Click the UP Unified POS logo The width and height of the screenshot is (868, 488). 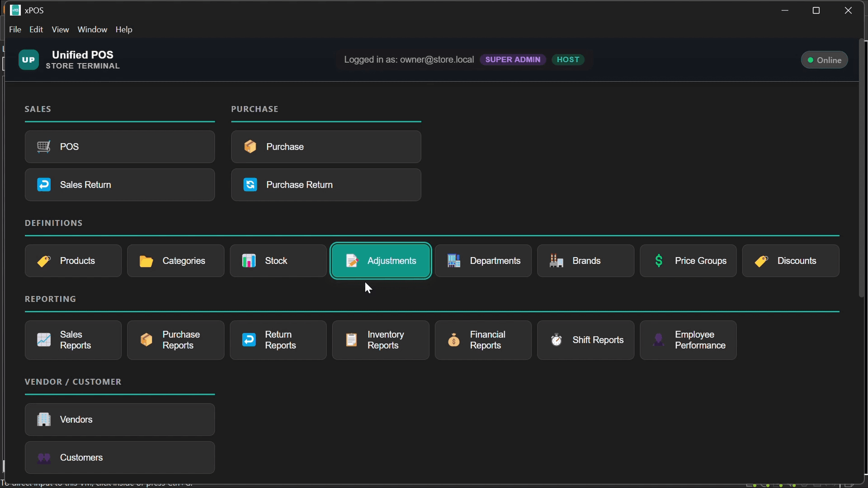[x=28, y=60]
